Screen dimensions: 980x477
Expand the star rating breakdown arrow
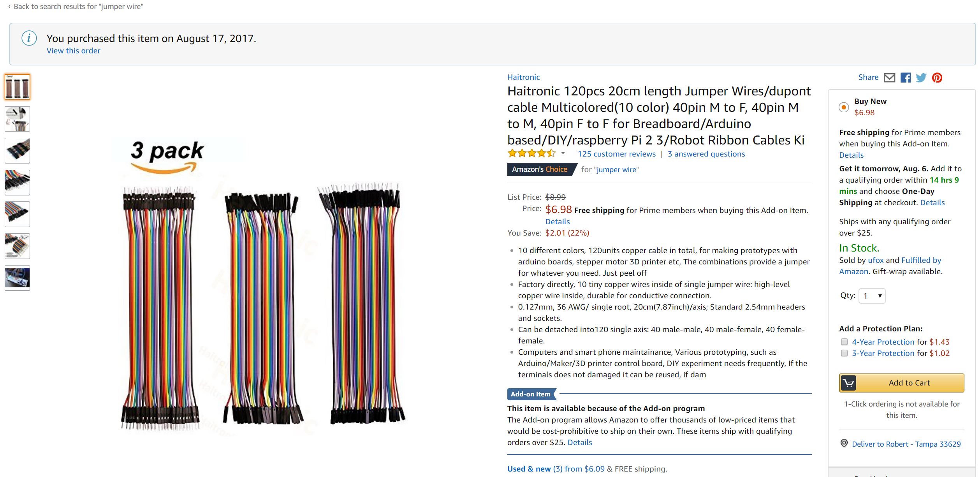(x=563, y=153)
